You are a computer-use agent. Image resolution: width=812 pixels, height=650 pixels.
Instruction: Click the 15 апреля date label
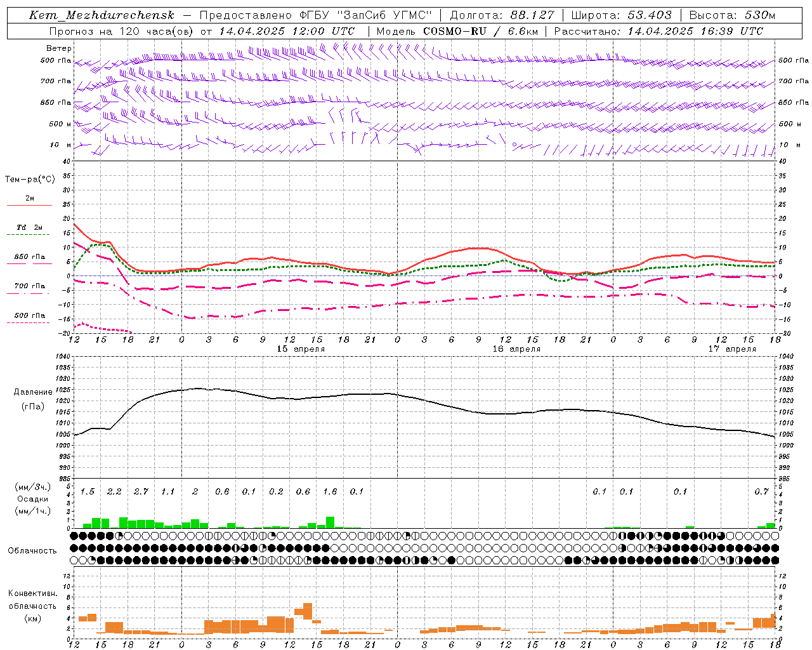tap(301, 349)
